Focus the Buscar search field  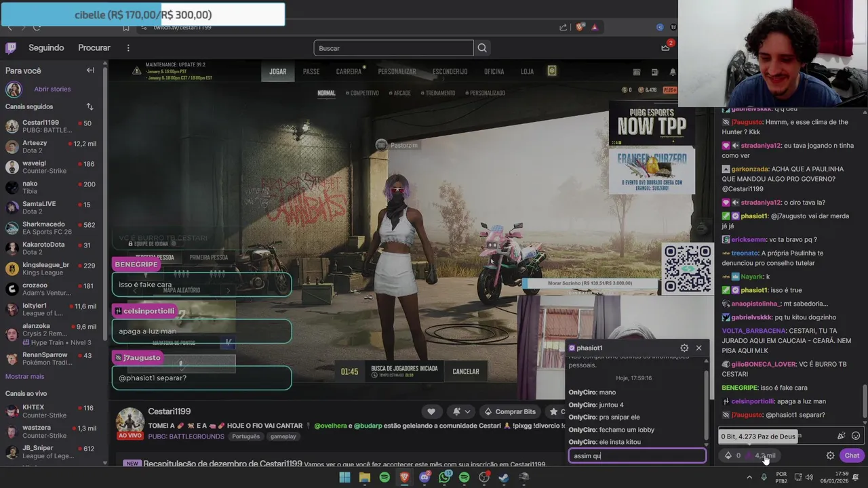point(393,48)
